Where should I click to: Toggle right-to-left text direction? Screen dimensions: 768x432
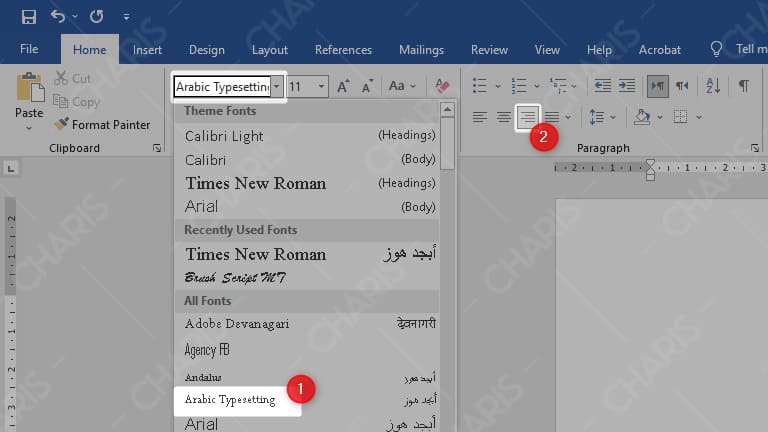(682, 86)
